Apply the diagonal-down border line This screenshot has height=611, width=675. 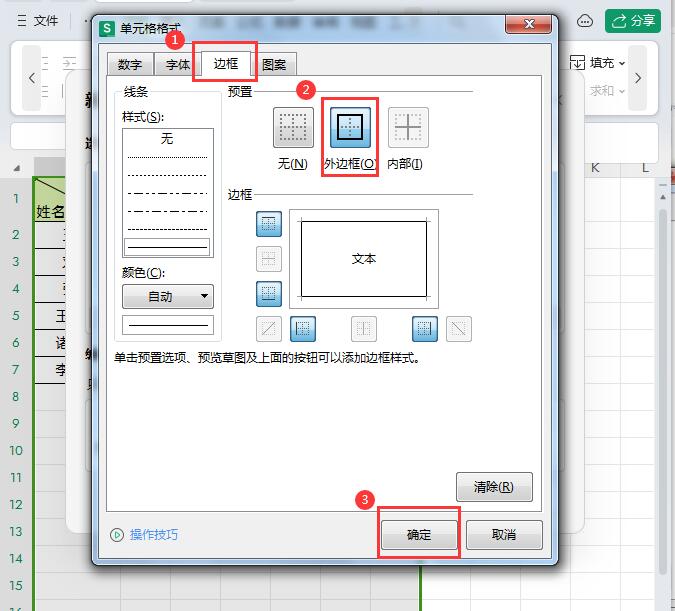(458, 329)
